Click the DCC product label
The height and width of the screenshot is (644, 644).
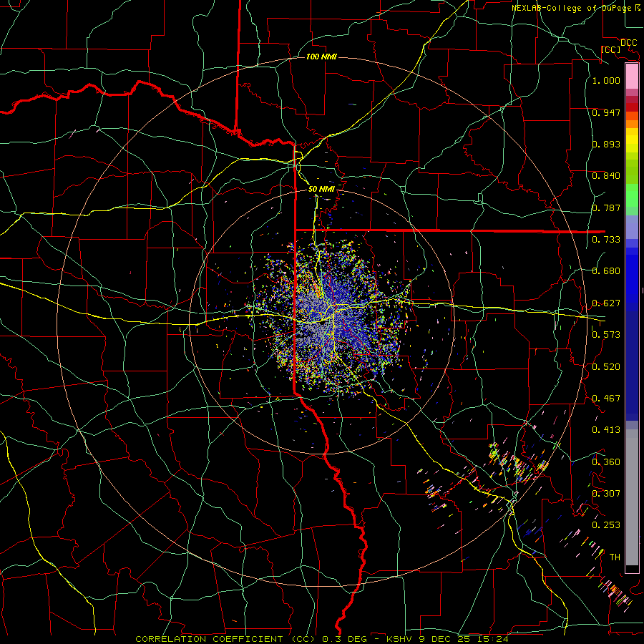pyautogui.click(x=628, y=43)
